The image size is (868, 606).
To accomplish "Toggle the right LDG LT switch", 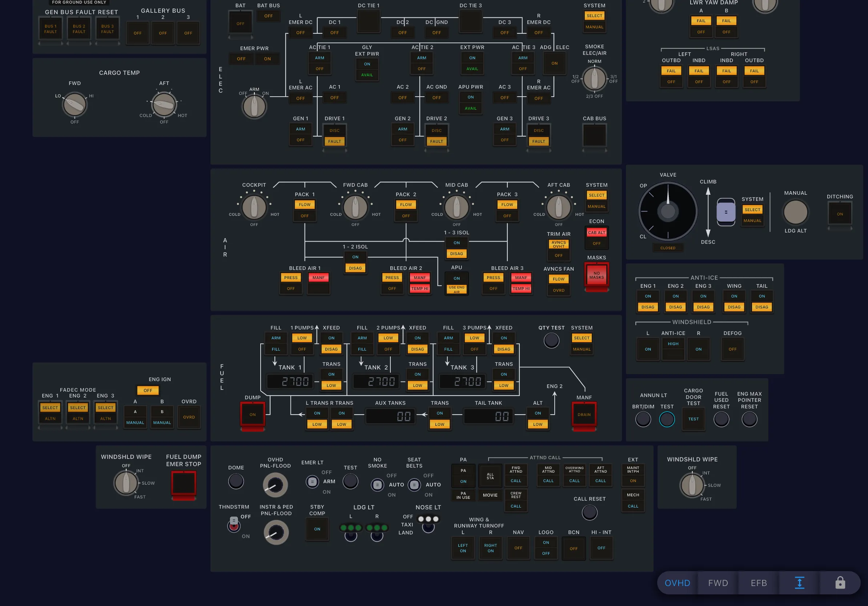I will [377, 532].
